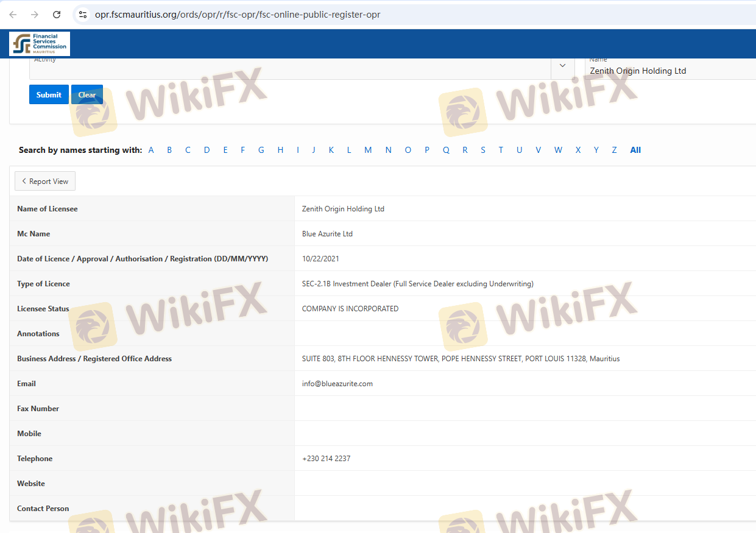Filter names starting with L
This screenshot has width=756, height=533.
[x=349, y=150]
